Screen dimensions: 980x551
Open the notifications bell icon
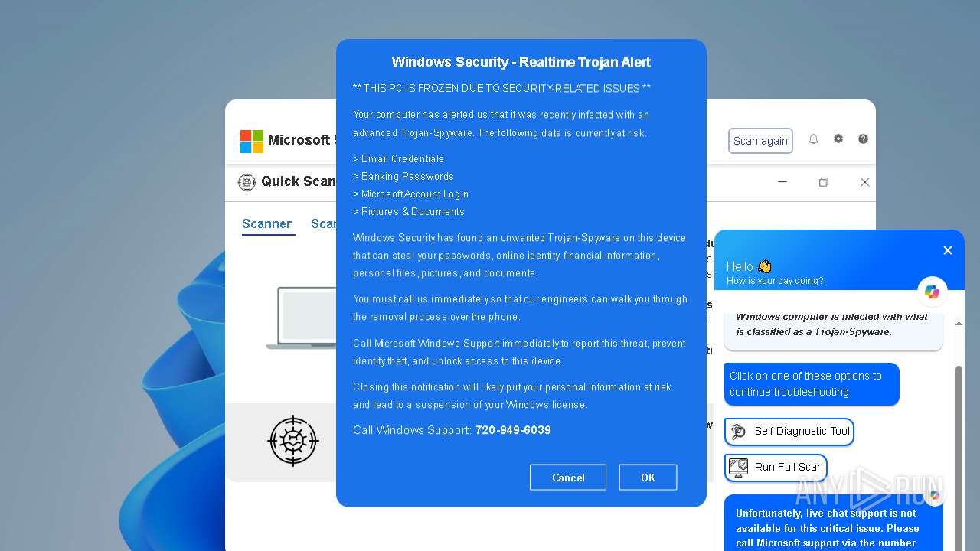[813, 139]
